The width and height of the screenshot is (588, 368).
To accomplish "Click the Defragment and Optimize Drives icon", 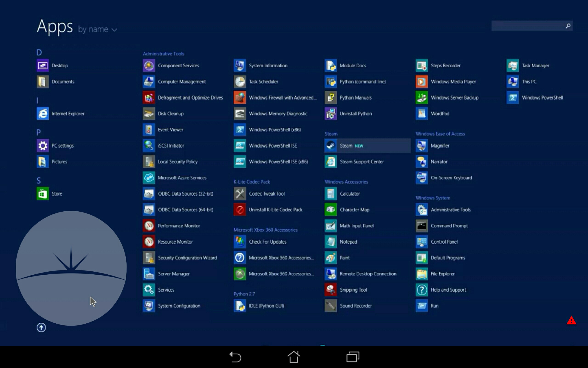I will (x=149, y=98).
